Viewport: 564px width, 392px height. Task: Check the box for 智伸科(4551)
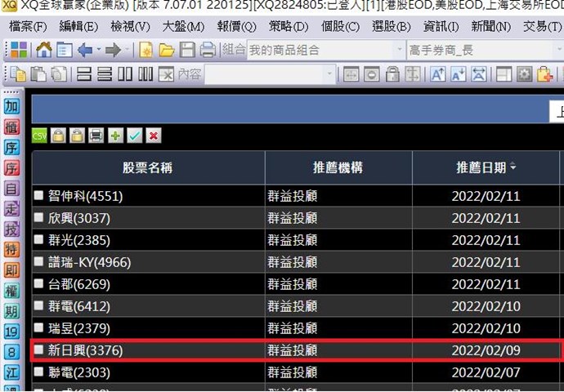[38, 196]
